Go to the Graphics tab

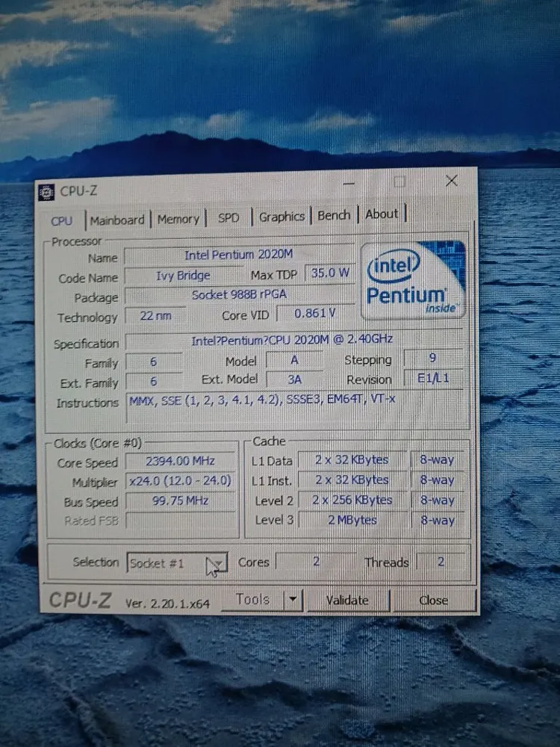(281, 217)
